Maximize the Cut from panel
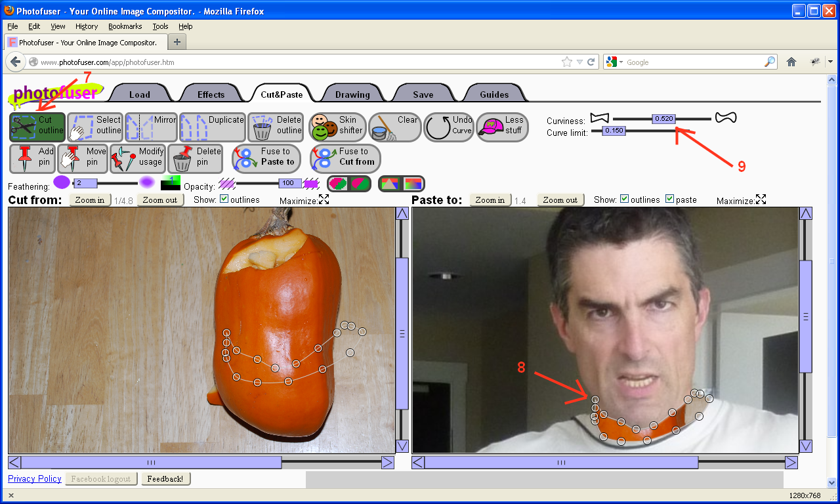The image size is (840, 504). pos(324,199)
